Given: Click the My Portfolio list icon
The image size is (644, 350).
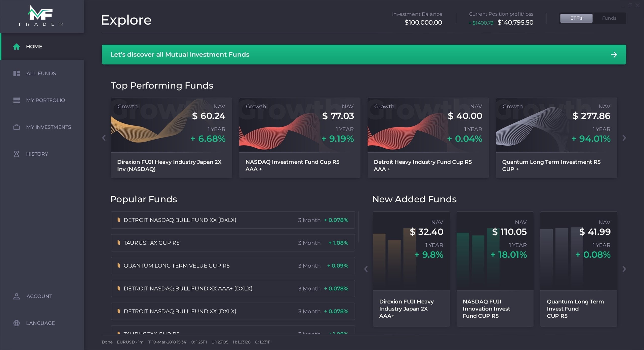Looking at the screenshot, I should pyautogui.click(x=16, y=100).
